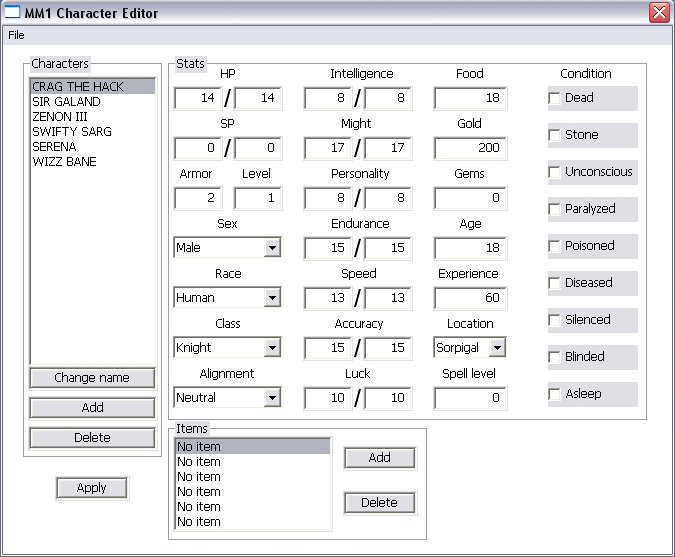Image resolution: width=675 pixels, height=557 pixels.
Task: Click the Experience field showing 60
Action: pos(471,298)
